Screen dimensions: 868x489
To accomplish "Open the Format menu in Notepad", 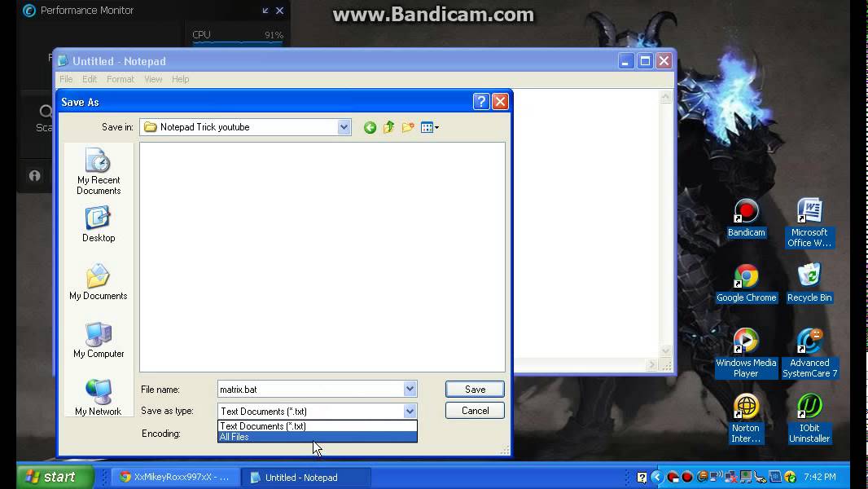I will (121, 79).
